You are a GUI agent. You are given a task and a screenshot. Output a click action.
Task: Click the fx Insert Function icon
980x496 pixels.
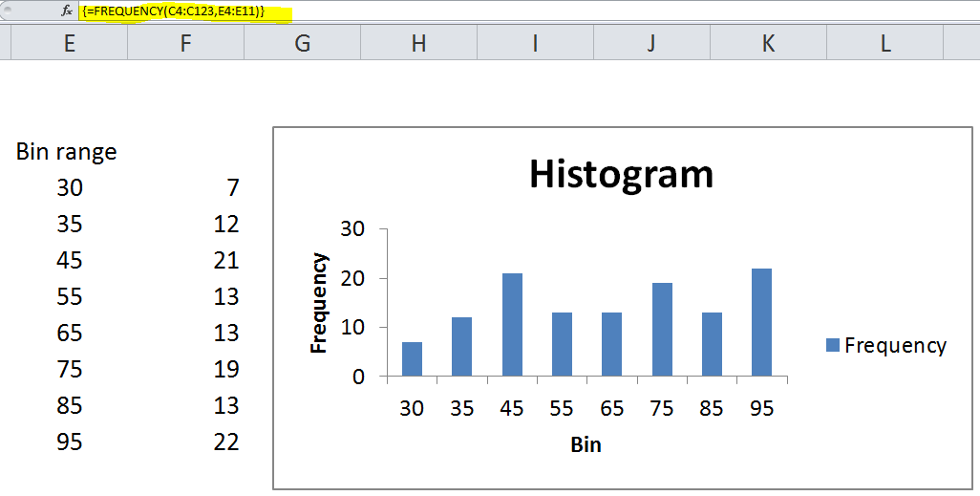click(x=67, y=11)
